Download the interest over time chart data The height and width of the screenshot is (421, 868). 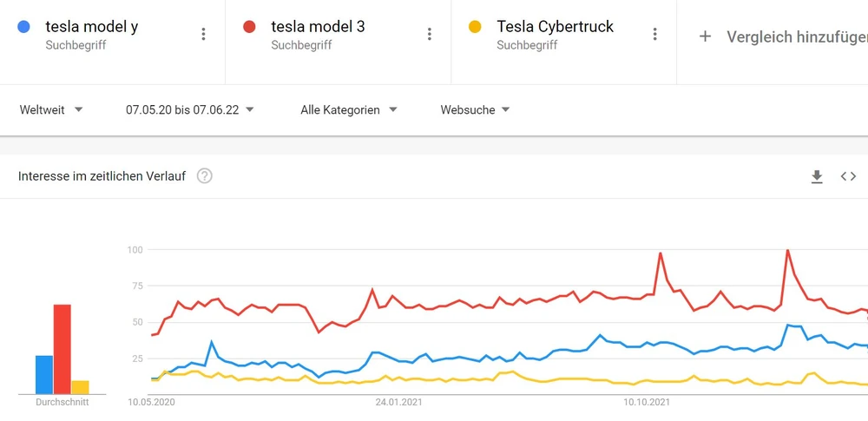coord(817,177)
